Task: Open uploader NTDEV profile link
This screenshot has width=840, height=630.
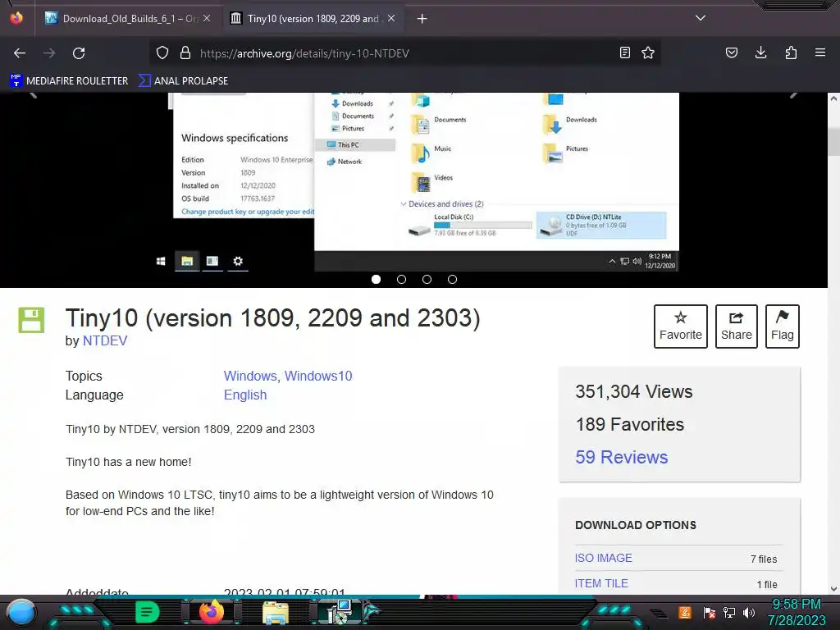Action: pyautogui.click(x=105, y=340)
